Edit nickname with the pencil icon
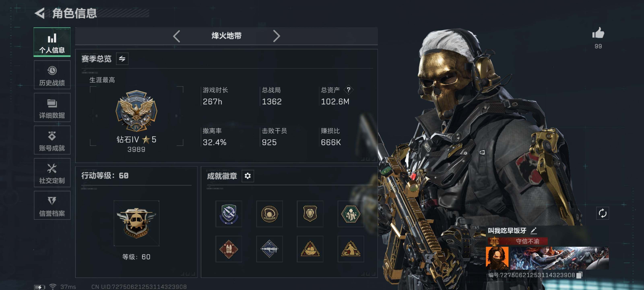Image resolution: width=644 pixels, height=290 pixels. (x=533, y=230)
